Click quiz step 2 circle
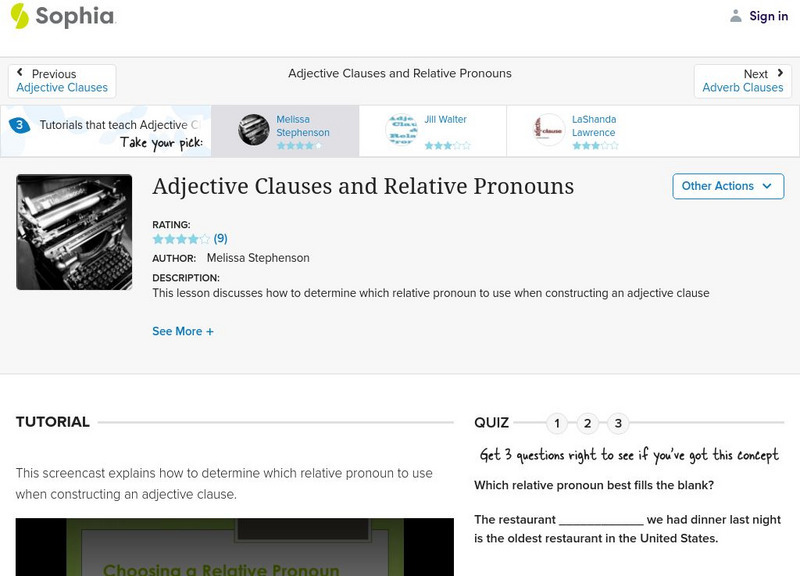 (x=586, y=423)
